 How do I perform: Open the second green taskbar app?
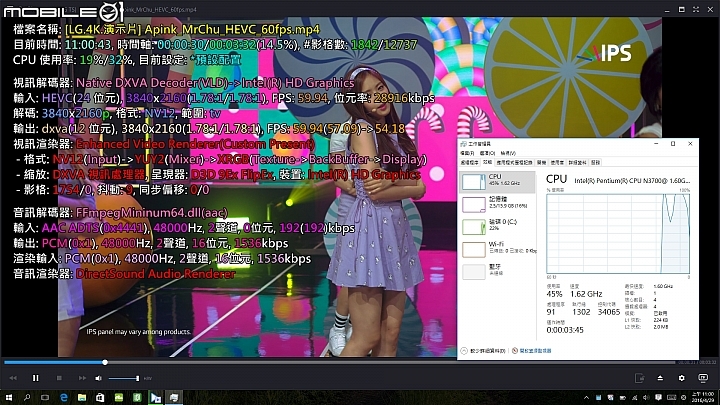click(137, 397)
